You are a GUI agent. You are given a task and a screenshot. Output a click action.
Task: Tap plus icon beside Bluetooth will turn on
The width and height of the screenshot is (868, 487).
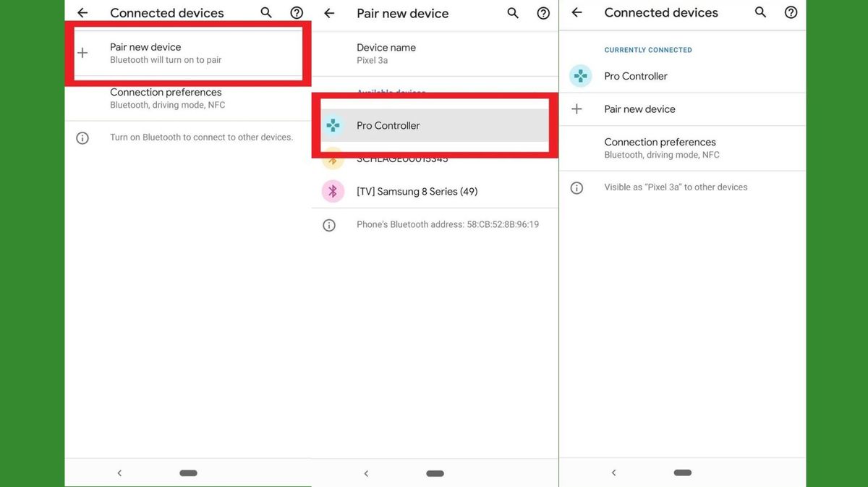pos(82,53)
